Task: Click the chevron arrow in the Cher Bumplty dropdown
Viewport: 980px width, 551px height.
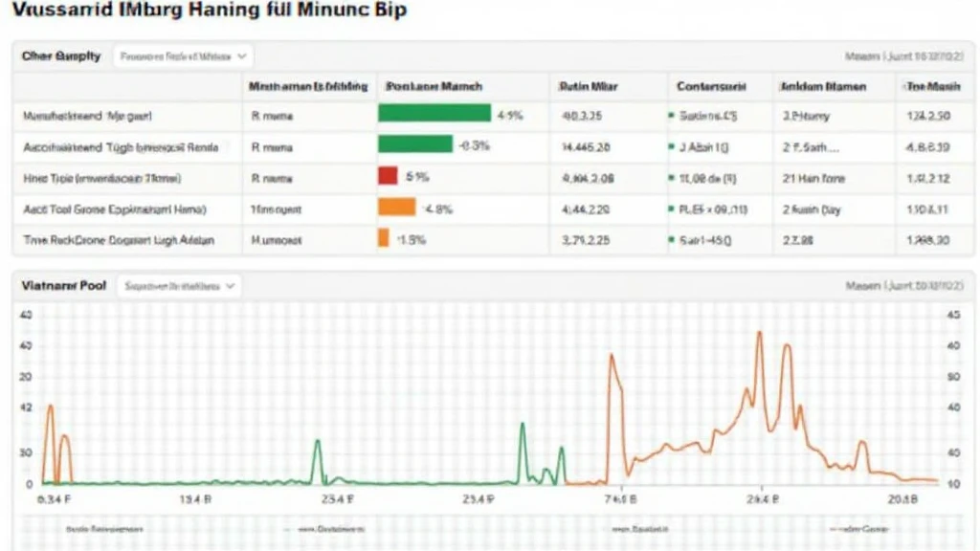Action: 242,56
